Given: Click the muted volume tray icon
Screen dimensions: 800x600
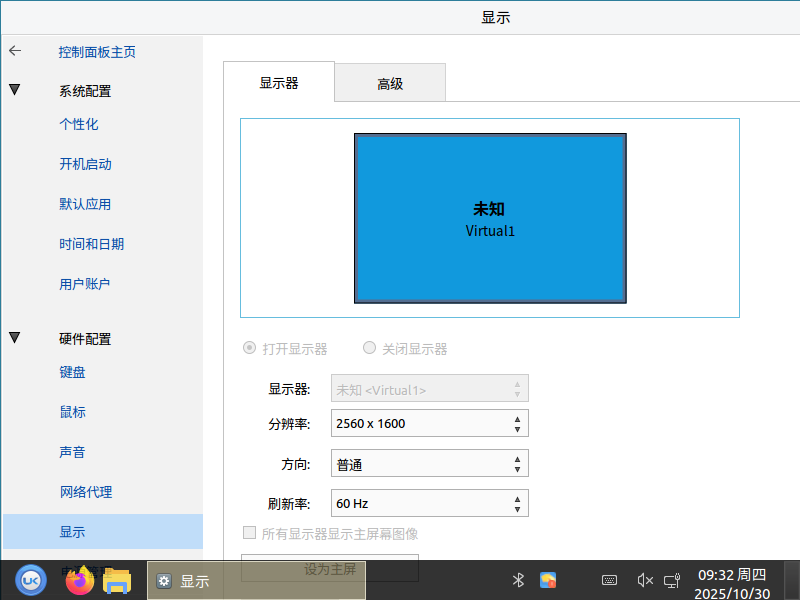Looking at the screenshot, I should point(645,580).
